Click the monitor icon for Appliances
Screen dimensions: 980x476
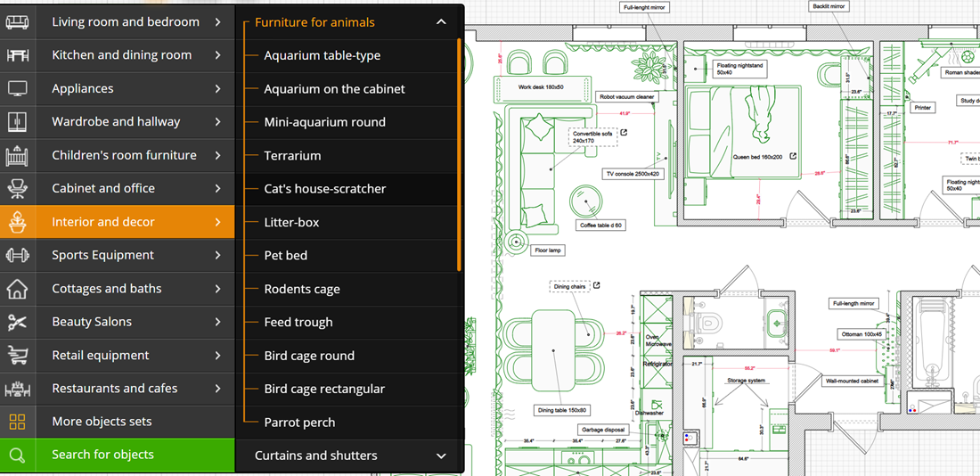[18, 88]
